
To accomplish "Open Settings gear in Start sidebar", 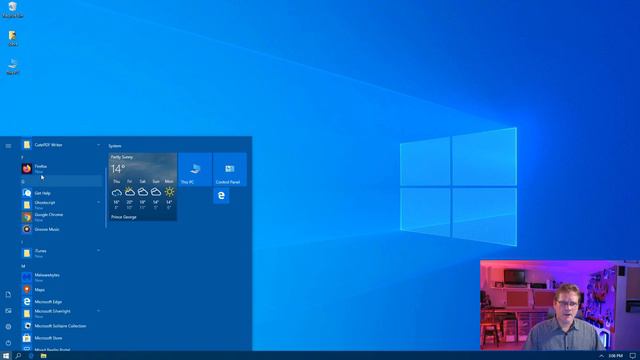I will pyautogui.click(x=8, y=327).
